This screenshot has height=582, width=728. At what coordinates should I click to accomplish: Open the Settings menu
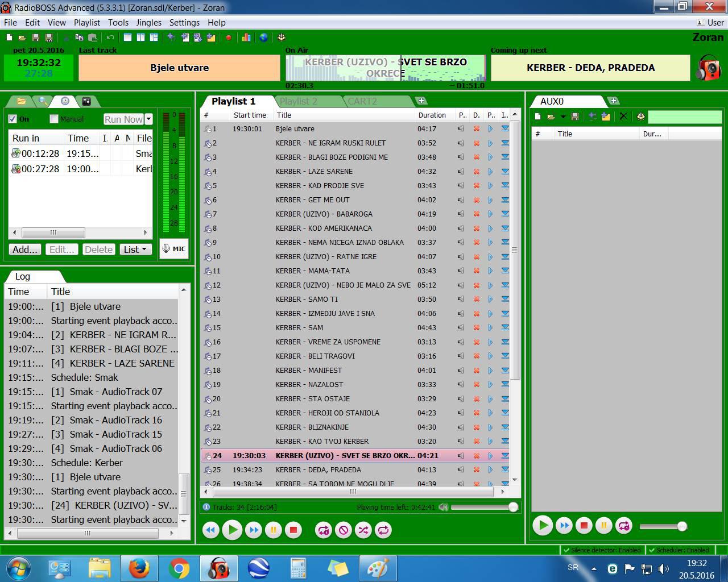184,23
